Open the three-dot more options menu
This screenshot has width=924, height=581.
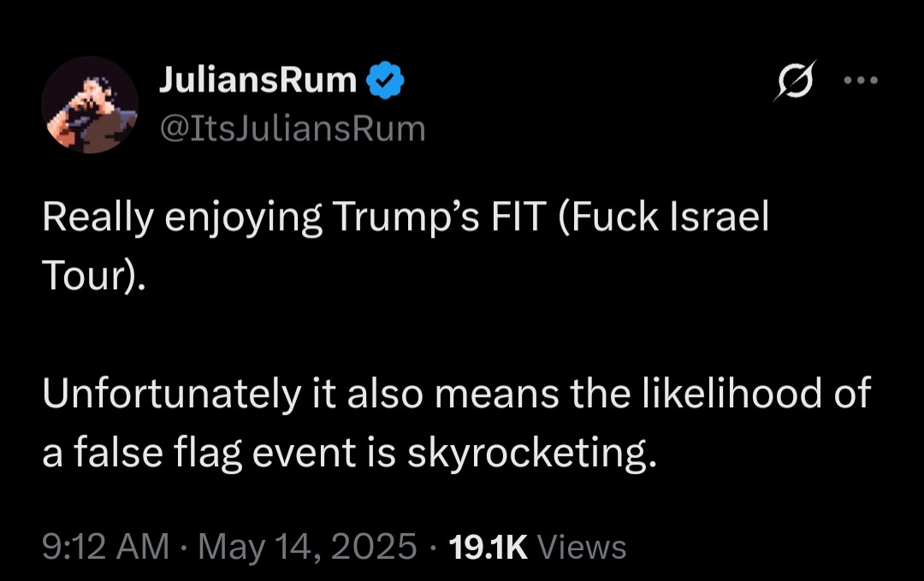(x=861, y=81)
